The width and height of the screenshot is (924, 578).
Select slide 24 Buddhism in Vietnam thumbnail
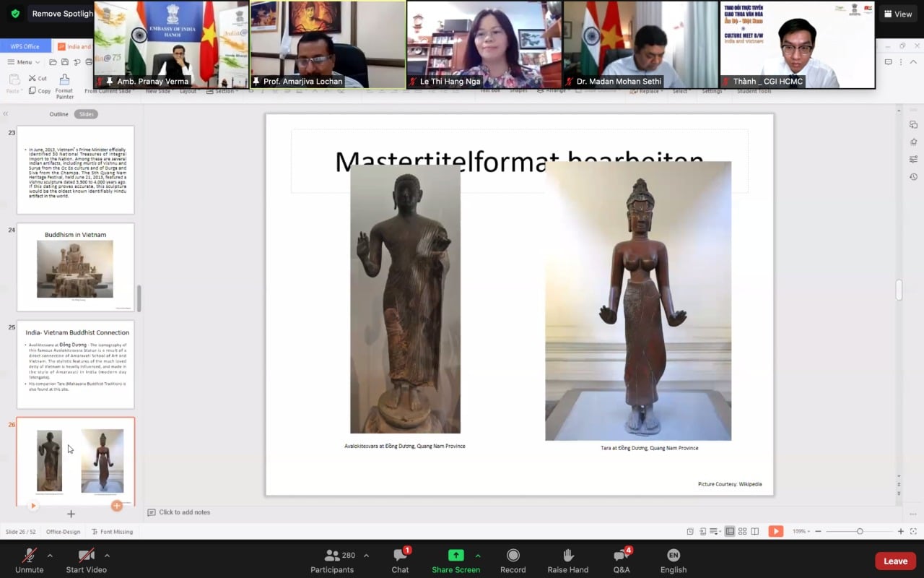click(x=75, y=267)
